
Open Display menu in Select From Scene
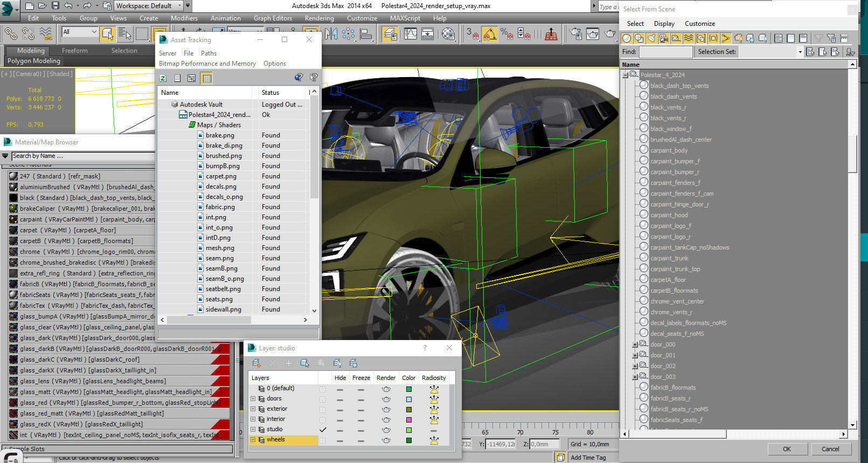[664, 24]
